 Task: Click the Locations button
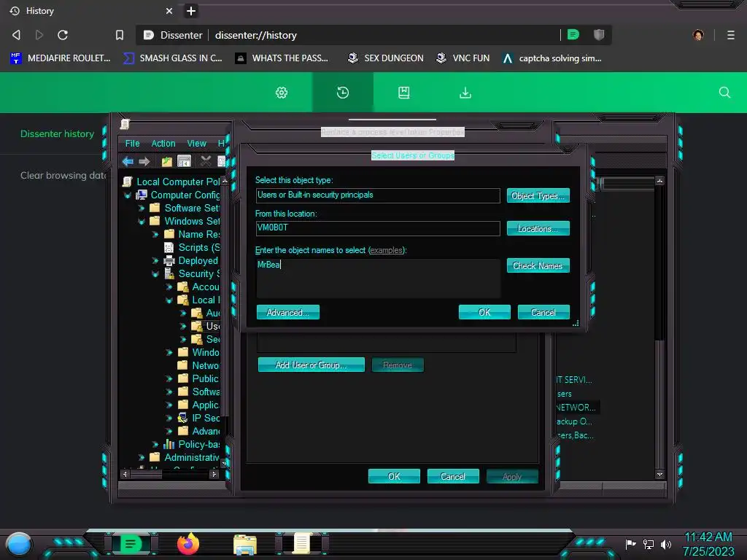point(538,228)
